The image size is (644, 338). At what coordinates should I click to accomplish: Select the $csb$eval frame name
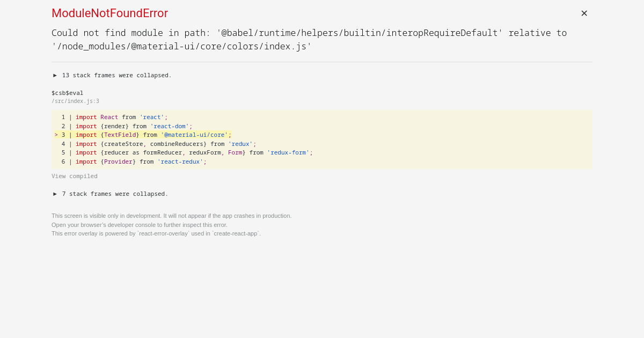pos(68,93)
